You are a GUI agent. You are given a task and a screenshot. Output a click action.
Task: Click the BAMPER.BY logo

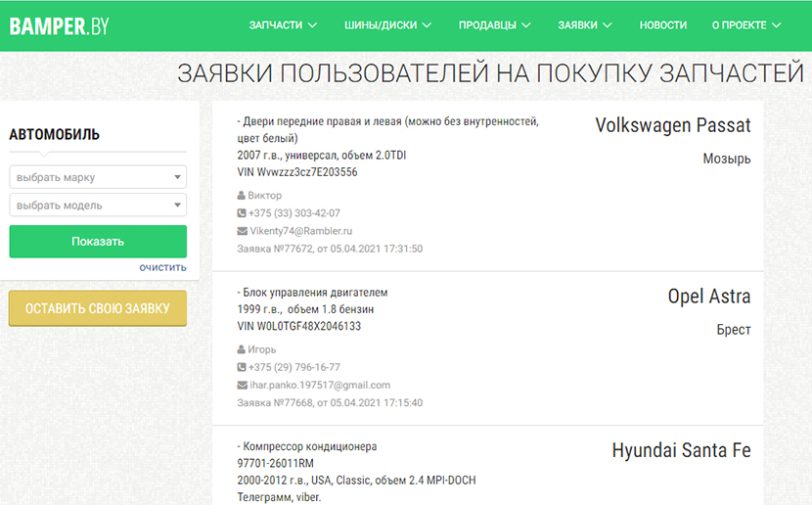(x=59, y=25)
